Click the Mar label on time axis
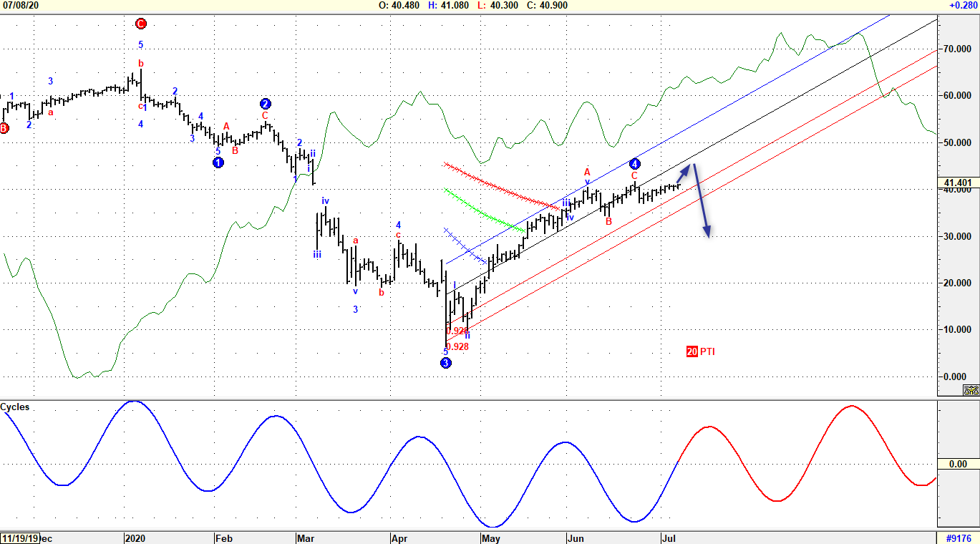The width and height of the screenshot is (980, 544). tap(306, 538)
